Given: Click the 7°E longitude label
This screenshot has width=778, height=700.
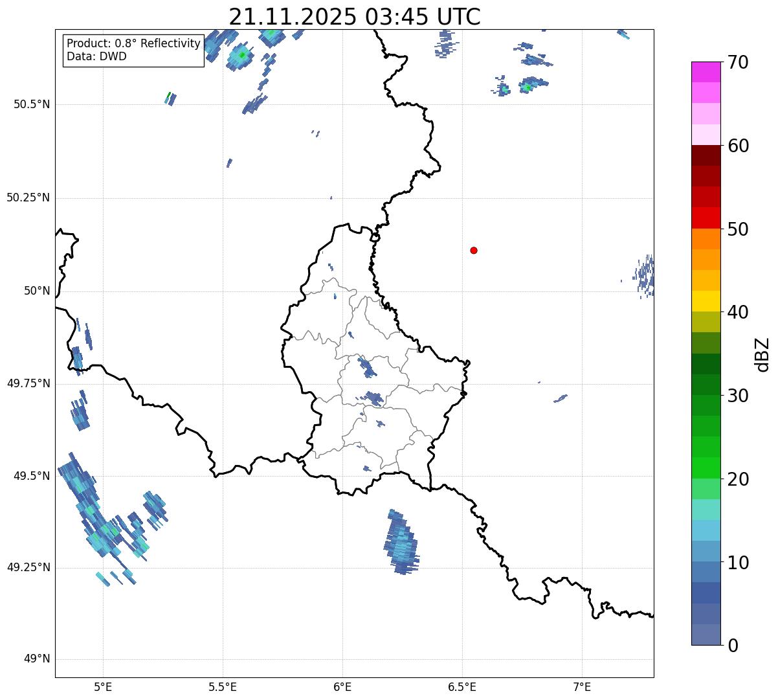Looking at the screenshot, I should tap(582, 686).
